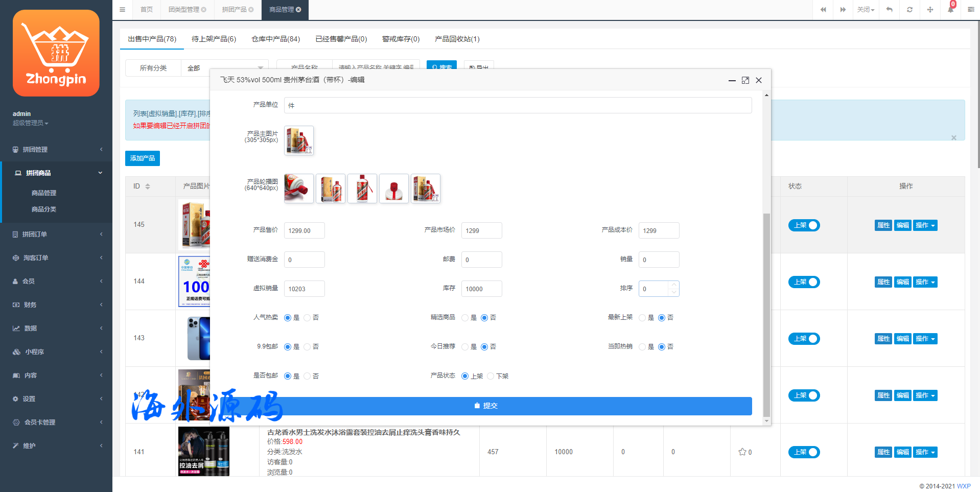Viewport: 980px width, 492px height.
Task: Click 添加产品 button
Action: [x=142, y=158]
